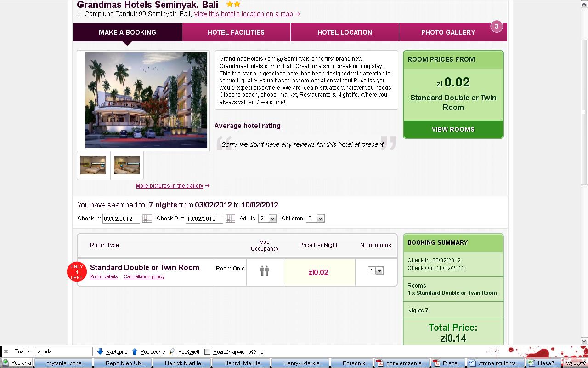The width and height of the screenshot is (588, 368).
Task: Click the Check Out date field
Action: pyautogui.click(x=204, y=218)
